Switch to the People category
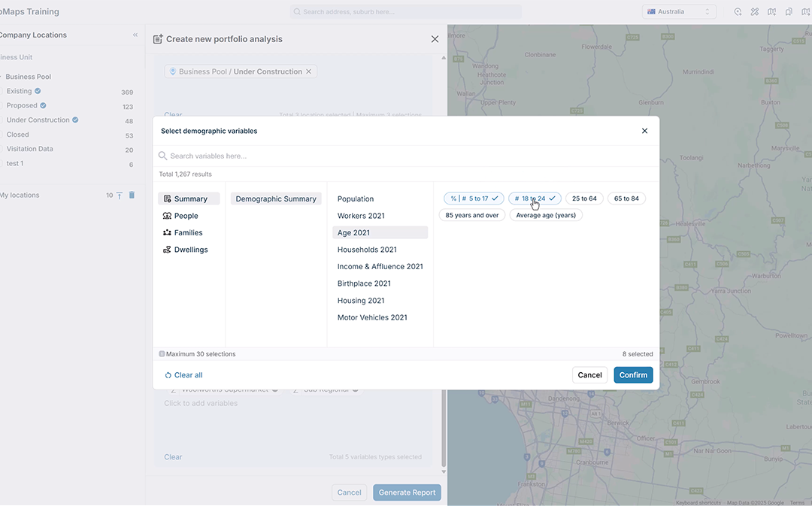The image size is (812, 506). point(186,216)
